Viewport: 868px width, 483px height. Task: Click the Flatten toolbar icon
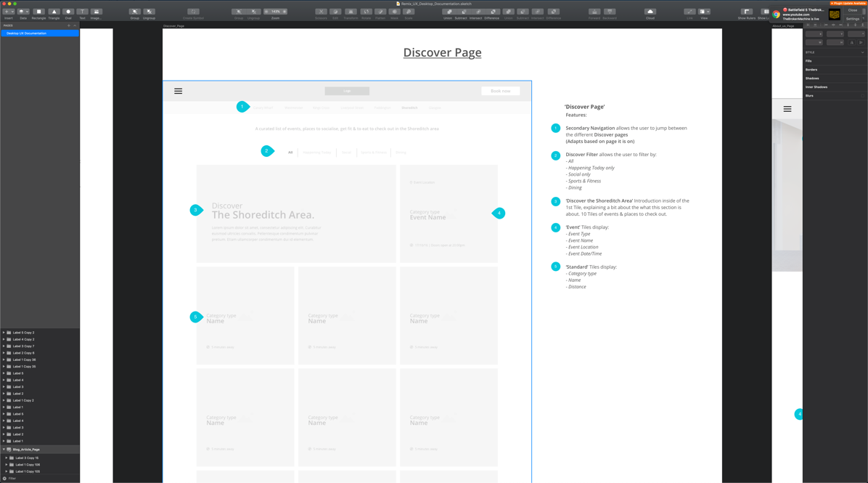pos(380,12)
